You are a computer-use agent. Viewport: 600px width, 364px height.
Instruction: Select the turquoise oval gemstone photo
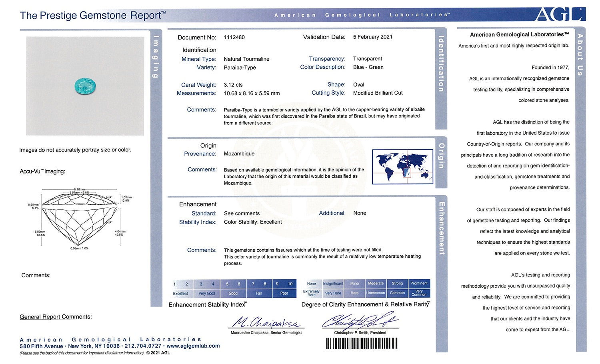[x=85, y=86]
